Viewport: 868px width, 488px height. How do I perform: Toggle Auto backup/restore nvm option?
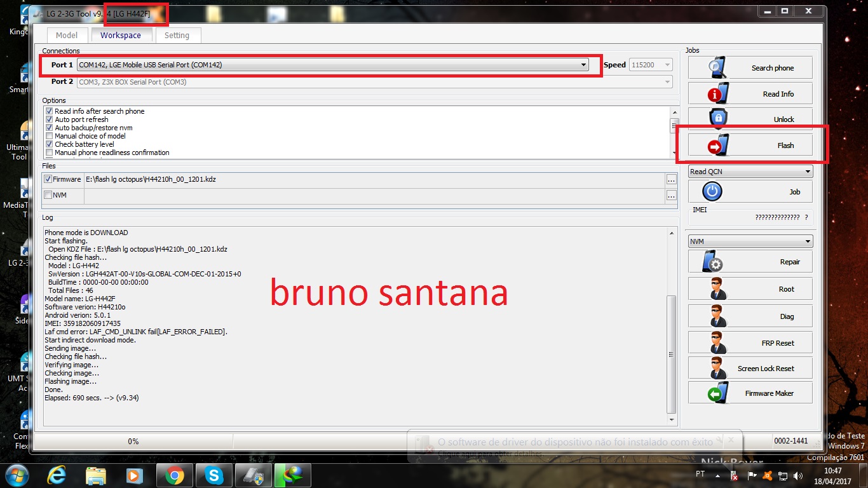pos(49,128)
